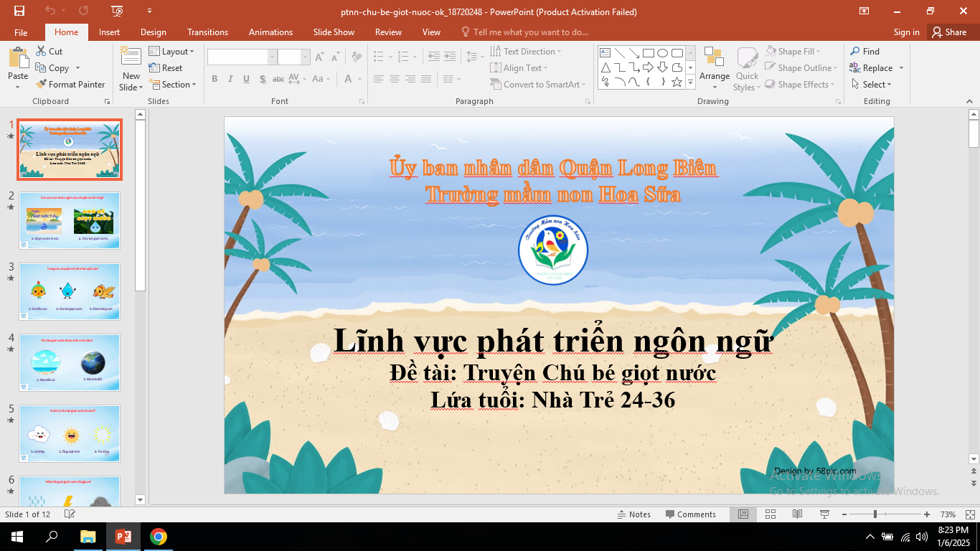The height and width of the screenshot is (551, 980).
Task: Click the Sign in link
Action: coord(906,32)
